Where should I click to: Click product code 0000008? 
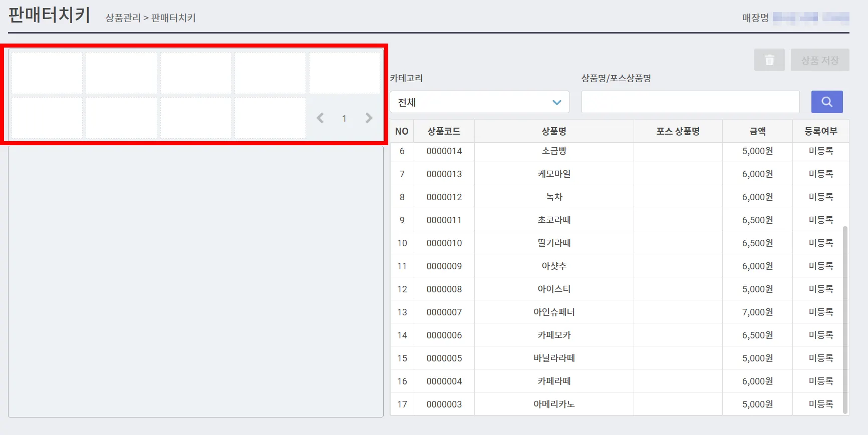tap(444, 289)
